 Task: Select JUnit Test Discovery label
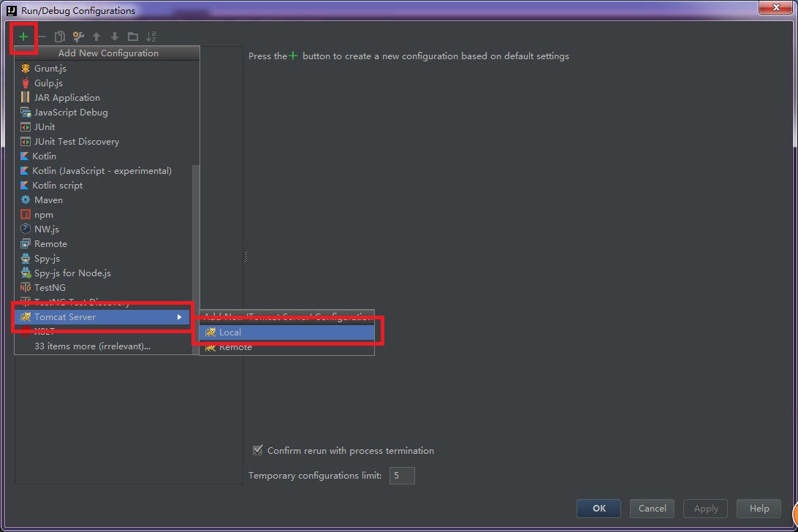(76, 142)
